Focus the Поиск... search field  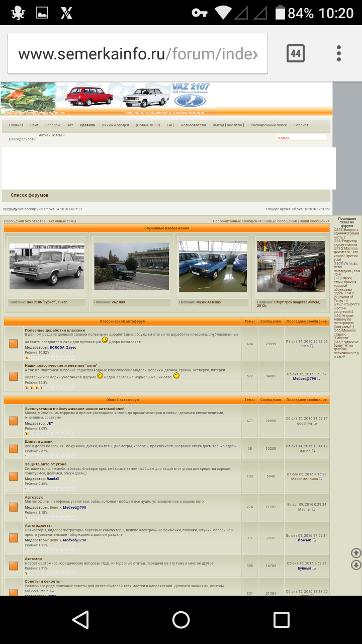[x=301, y=137]
